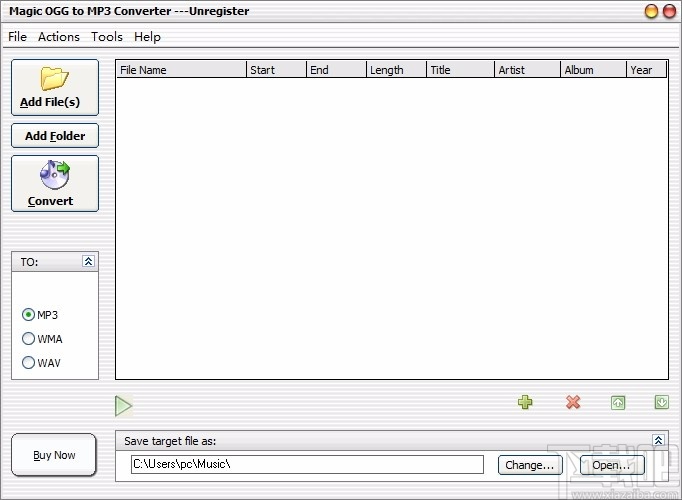Click the End column header
The height and width of the screenshot is (500, 682).
pyautogui.click(x=336, y=70)
